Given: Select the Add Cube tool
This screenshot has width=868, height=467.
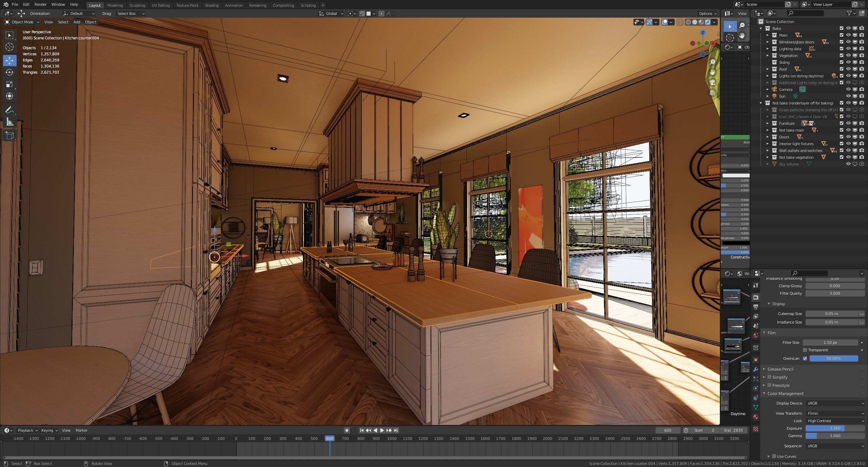Looking at the screenshot, I should click(9, 136).
